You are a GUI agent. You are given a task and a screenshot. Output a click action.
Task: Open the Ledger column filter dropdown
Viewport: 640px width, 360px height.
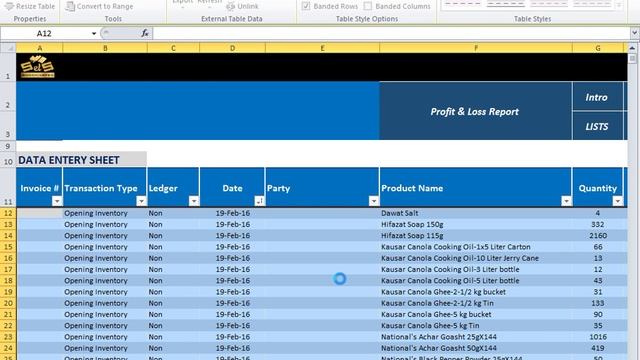point(194,201)
